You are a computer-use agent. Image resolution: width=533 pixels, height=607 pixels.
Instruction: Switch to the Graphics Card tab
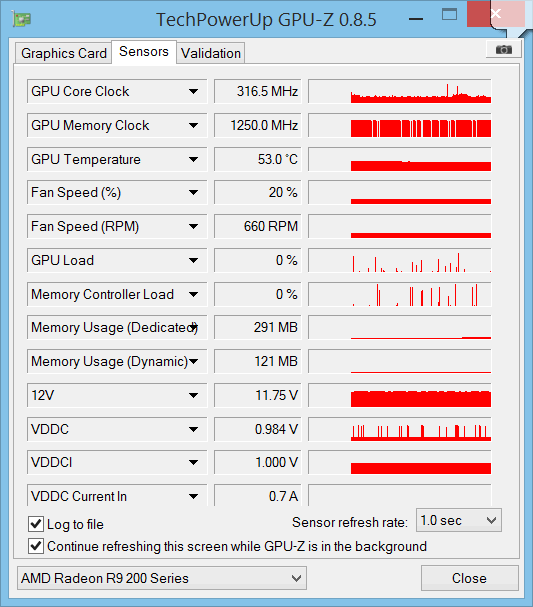click(64, 53)
